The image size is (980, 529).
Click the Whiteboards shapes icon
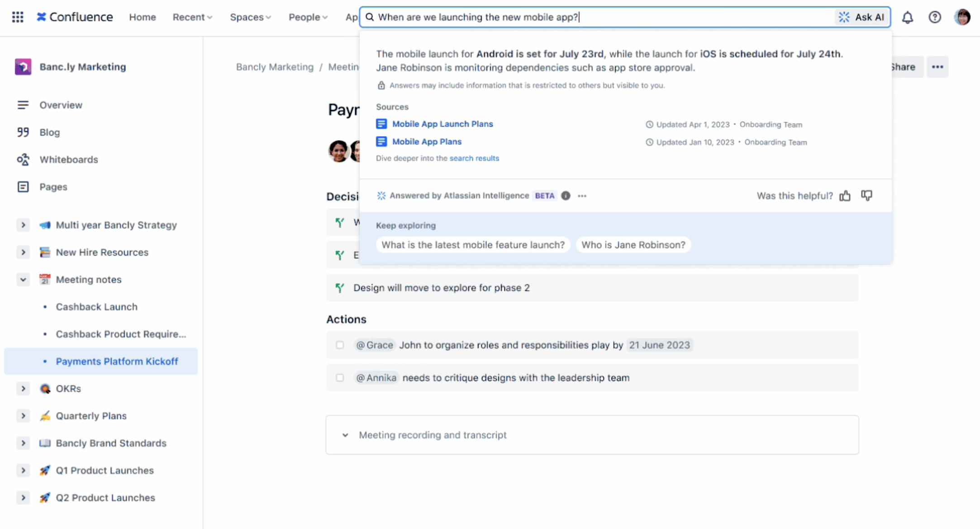[23, 160]
